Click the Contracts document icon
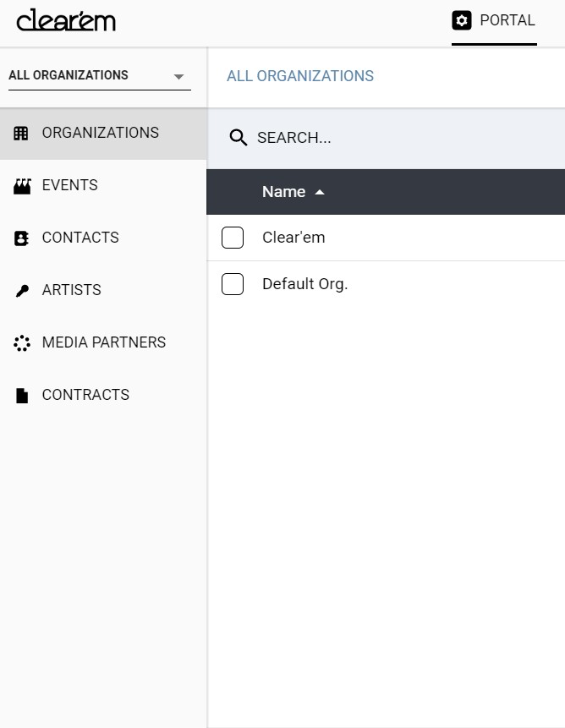This screenshot has width=565, height=728. (x=22, y=396)
